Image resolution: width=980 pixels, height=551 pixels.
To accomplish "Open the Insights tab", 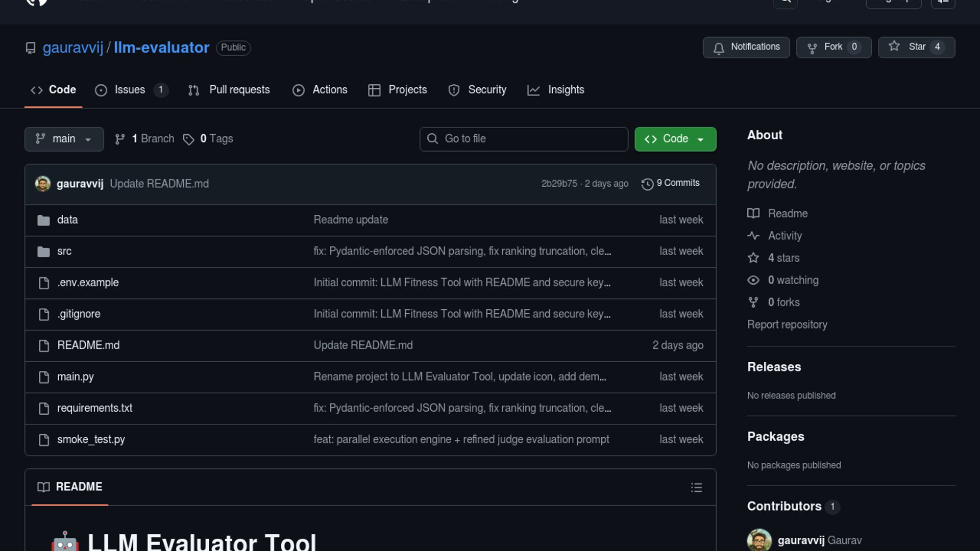I will coord(566,90).
